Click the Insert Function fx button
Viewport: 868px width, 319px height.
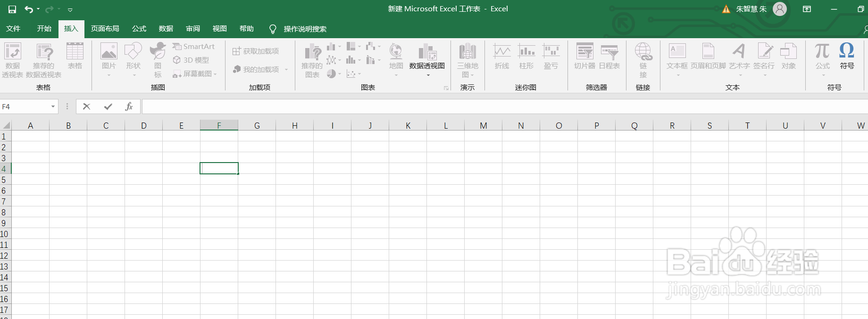[x=129, y=107]
